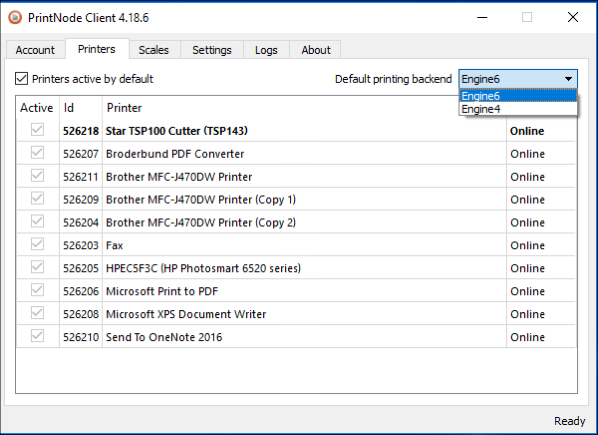This screenshot has height=435, width=598.
Task: Toggle Active checkbox for printer 526211
Action: [x=37, y=175]
